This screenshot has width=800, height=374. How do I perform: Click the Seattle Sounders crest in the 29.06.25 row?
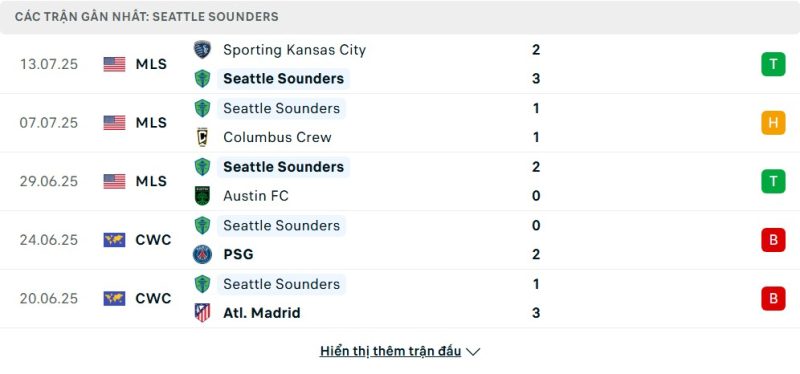(x=203, y=167)
